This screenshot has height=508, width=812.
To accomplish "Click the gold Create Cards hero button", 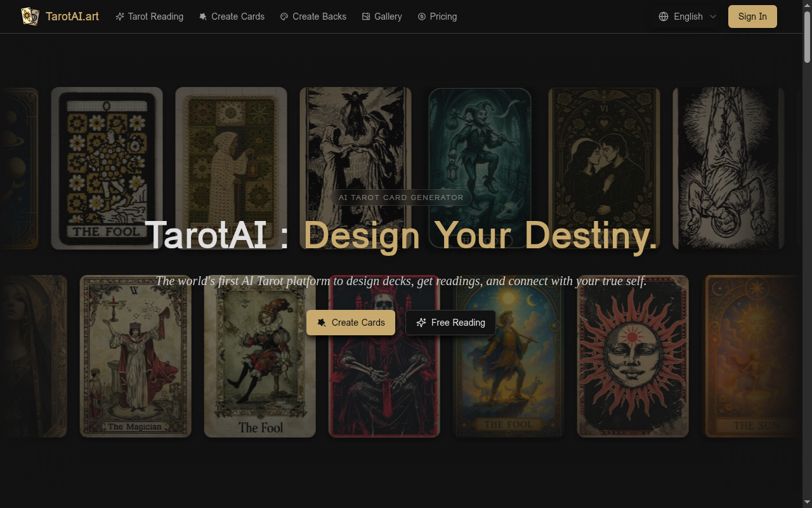I will (x=351, y=323).
